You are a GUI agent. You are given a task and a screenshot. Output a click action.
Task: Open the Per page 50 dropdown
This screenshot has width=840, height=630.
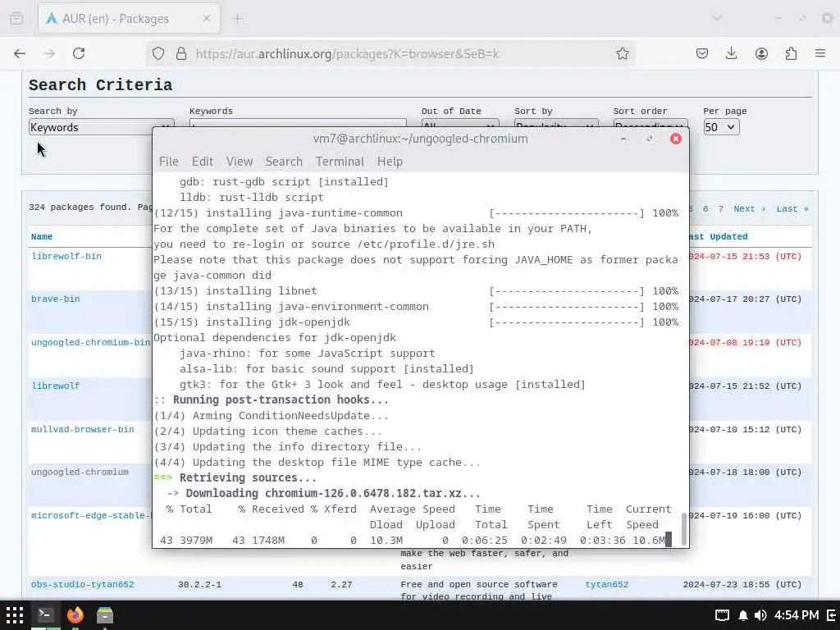(721, 127)
